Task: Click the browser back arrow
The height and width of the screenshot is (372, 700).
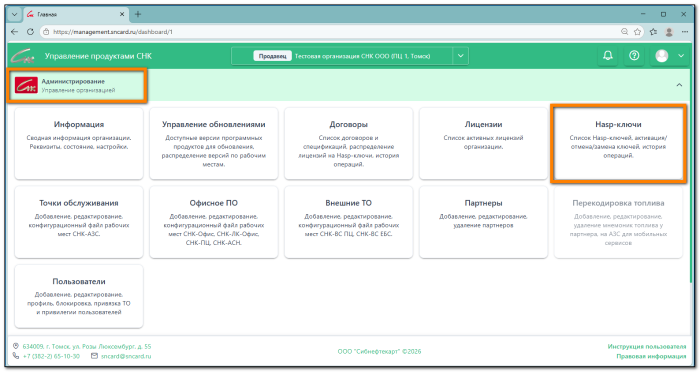Action: 14,32
